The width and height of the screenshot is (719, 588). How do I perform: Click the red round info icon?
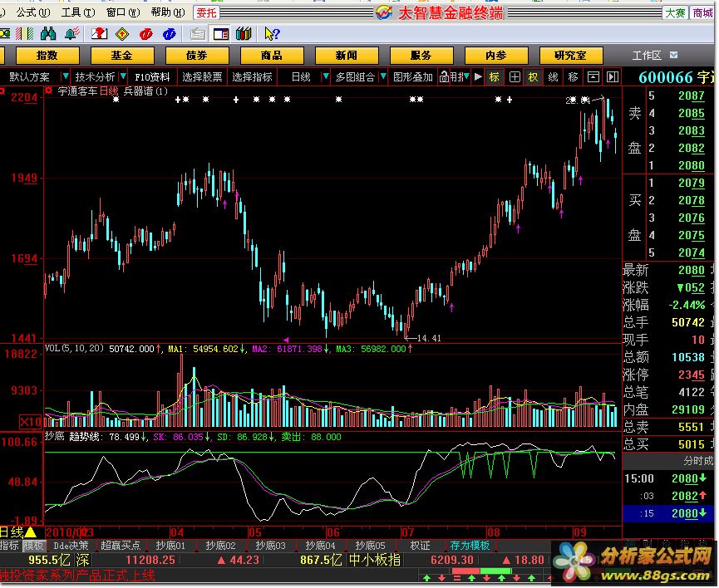click(x=145, y=34)
